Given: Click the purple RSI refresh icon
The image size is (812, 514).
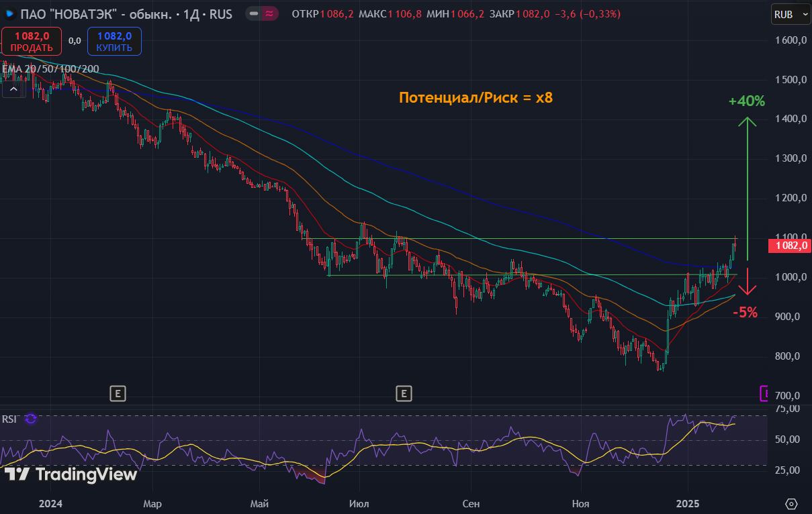Looking at the screenshot, I should click(x=30, y=419).
